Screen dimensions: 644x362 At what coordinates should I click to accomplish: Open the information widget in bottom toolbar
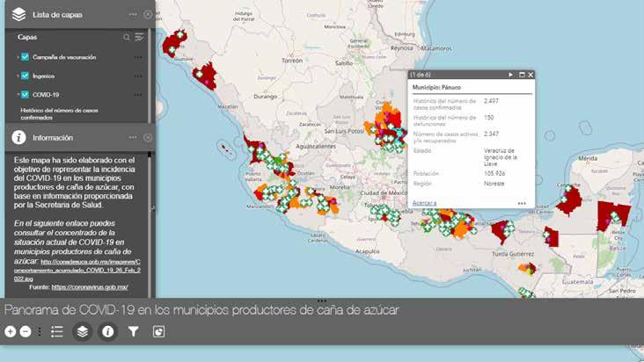[x=107, y=331]
